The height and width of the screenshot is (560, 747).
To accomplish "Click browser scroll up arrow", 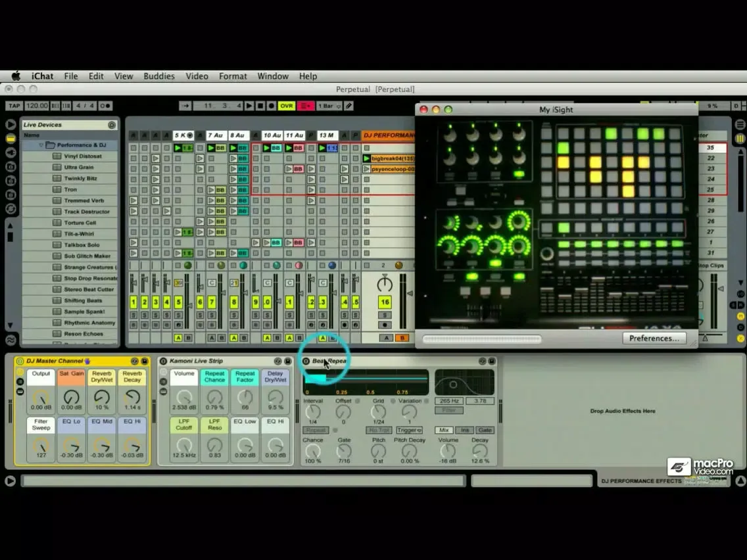I will [10, 225].
